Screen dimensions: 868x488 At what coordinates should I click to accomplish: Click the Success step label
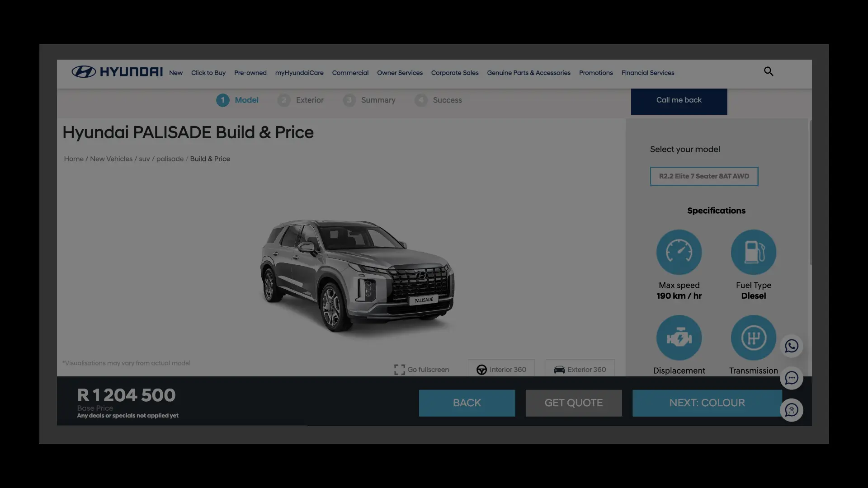(x=448, y=100)
